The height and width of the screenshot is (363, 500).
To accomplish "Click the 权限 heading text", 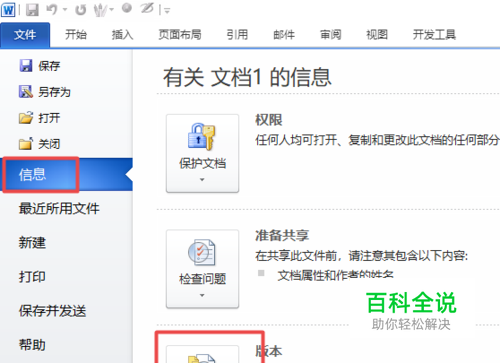I will pyautogui.click(x=269, y=120).
